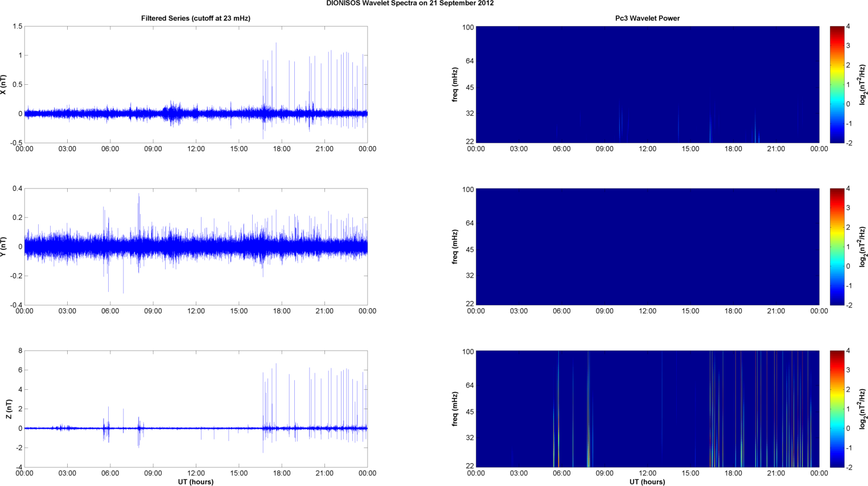This screenshot has width=868, height=486.
Task: Select the DIONISOS Wavelet Spectra figure title
Action: coord(410,3)
